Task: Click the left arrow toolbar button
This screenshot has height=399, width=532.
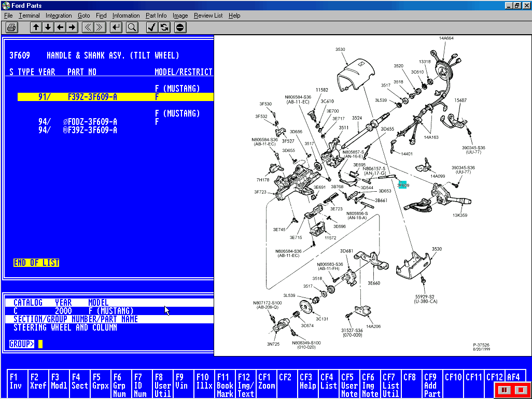Action: 60,27
